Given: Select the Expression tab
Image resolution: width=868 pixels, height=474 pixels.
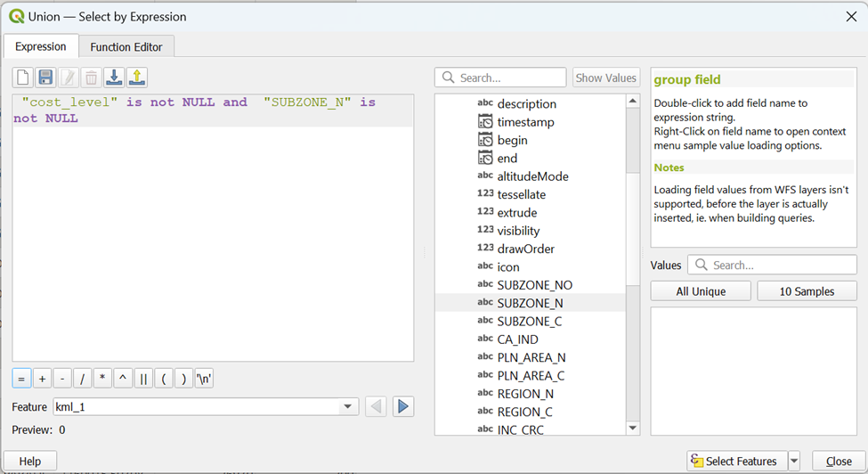Looking at the screenshot, I should point(41,46).
